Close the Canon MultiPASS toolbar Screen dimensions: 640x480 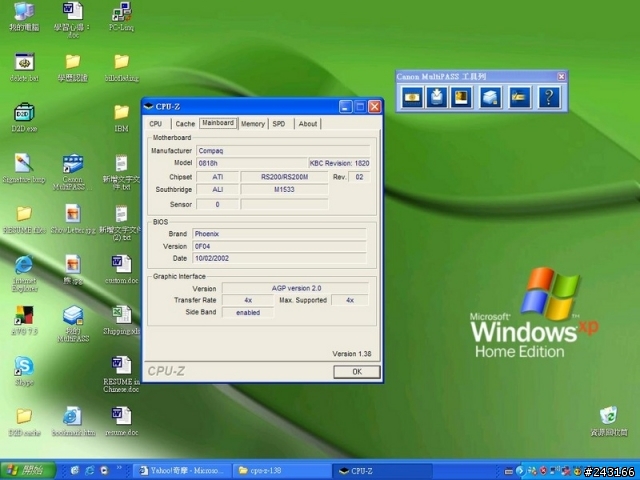pyautogui.click(x=561, y=76)
